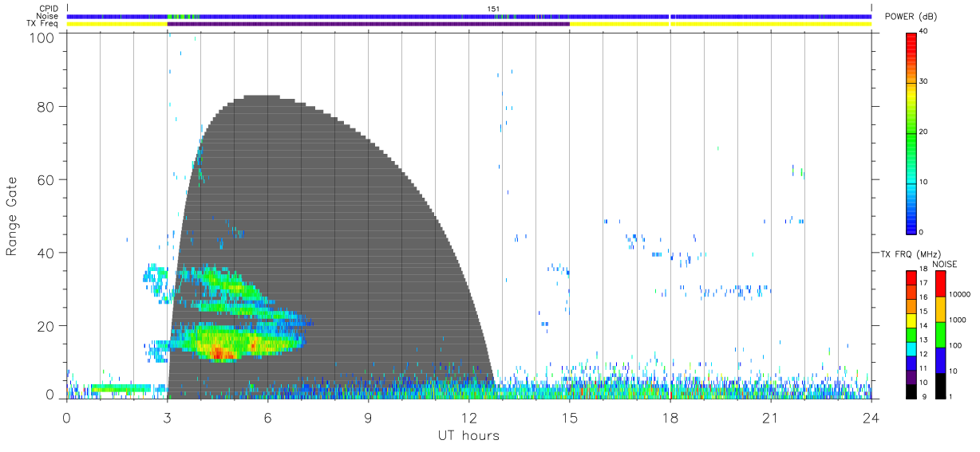Click the POWER (dB) legend title
Screen dimensions: 980x452
[x=911, y=17]
